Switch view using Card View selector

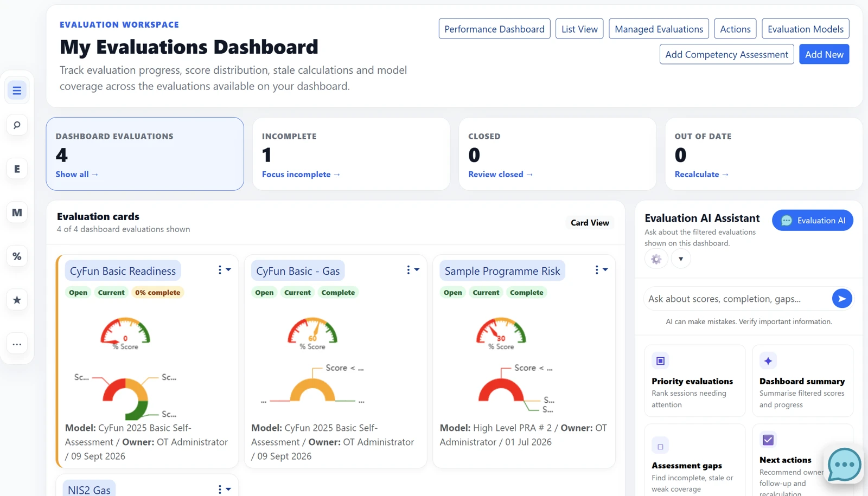coord(590,223)
